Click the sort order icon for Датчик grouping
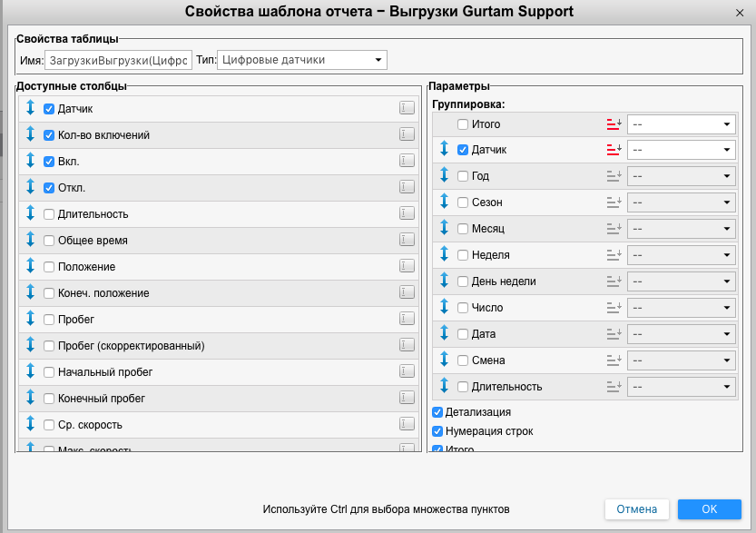The width and height of the screenshot is (756, 533). pos(614,150)
